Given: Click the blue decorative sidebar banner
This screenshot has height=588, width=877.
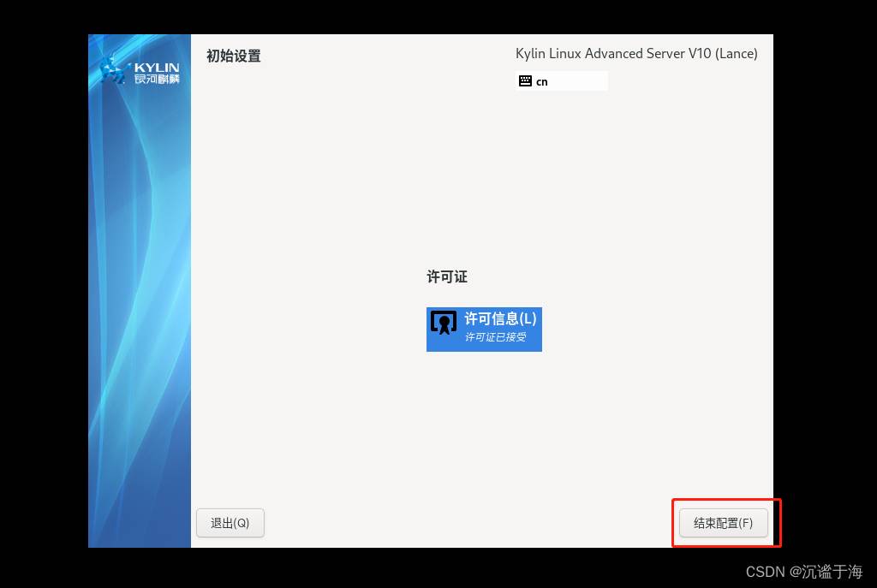Looking at the screenshot, I should click(x=140, y=325).
